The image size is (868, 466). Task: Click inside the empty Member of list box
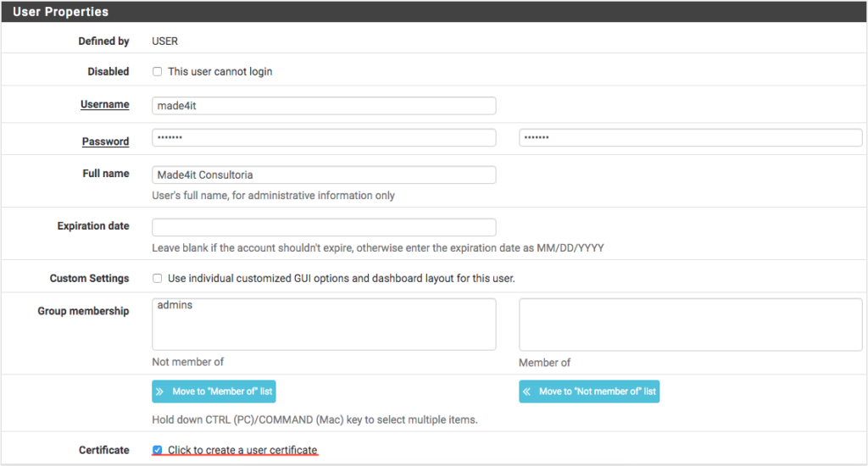point(690,325)
